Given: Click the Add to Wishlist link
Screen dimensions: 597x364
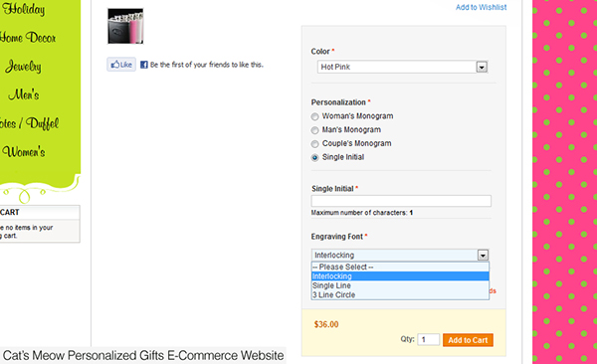Looking at the screenshot, I should (482, 7).
